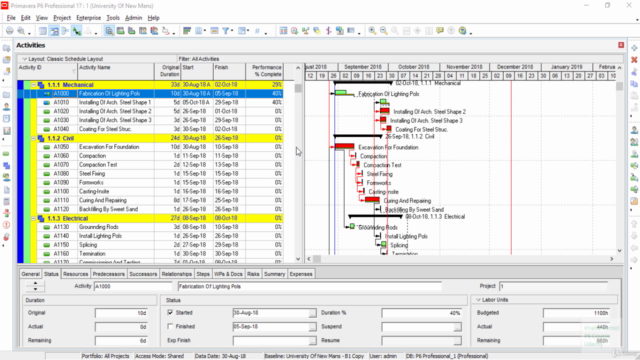Screen dimensions: 640x360
Task: Open the Suspend date picker button
Action: 458,327
